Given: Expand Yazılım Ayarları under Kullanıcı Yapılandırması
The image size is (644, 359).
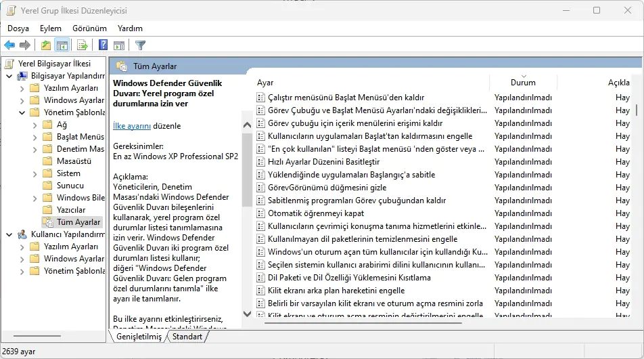Looking at the screenshot, I should pos(22,247).
